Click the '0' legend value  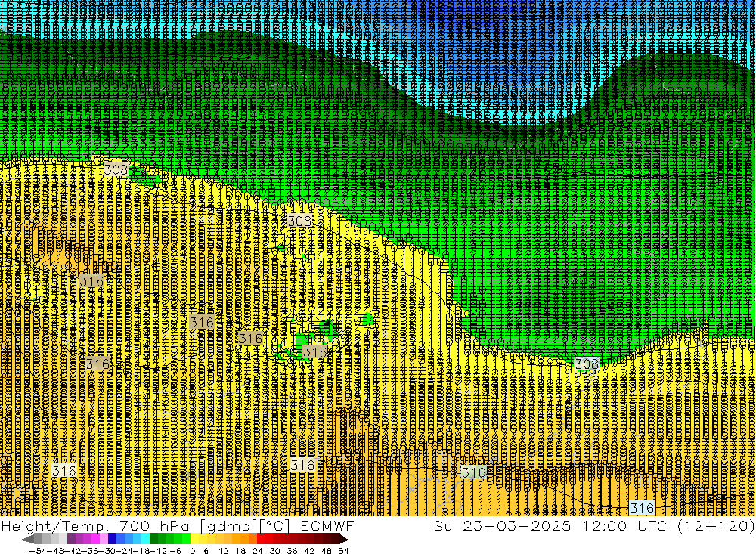(x=192, y=551)
